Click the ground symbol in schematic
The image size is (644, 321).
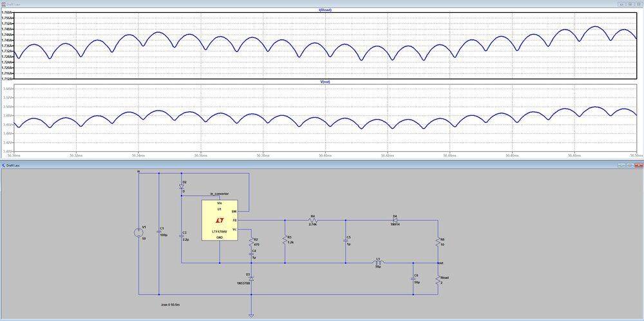251,315
